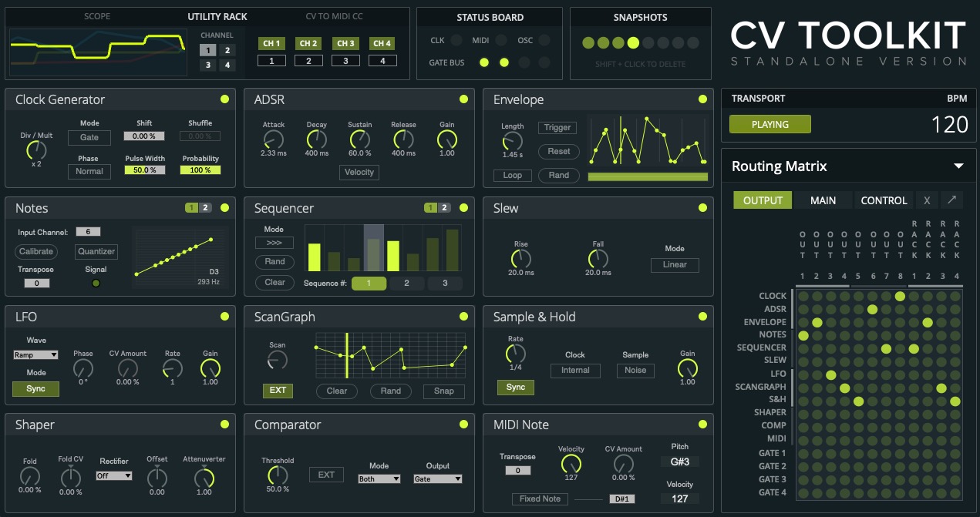Open the Comparator Mode Both dropdown
Screen dimensions: 980x517
pos(379,478)
